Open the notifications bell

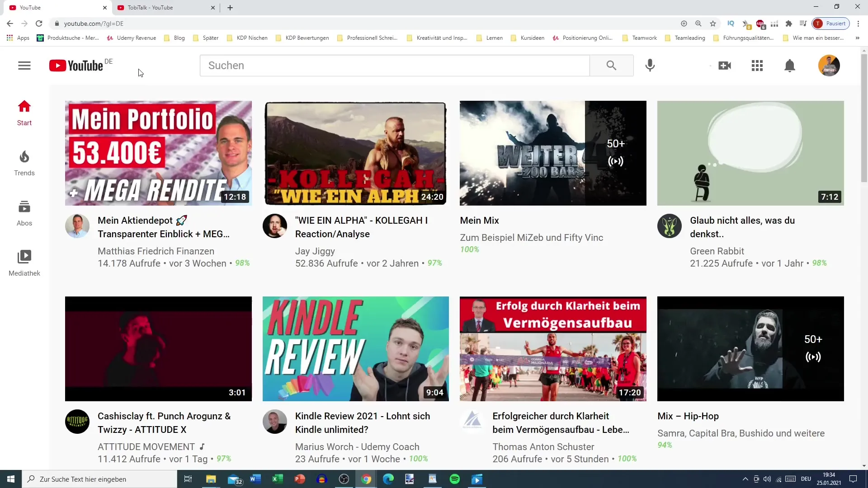(789, 66)
